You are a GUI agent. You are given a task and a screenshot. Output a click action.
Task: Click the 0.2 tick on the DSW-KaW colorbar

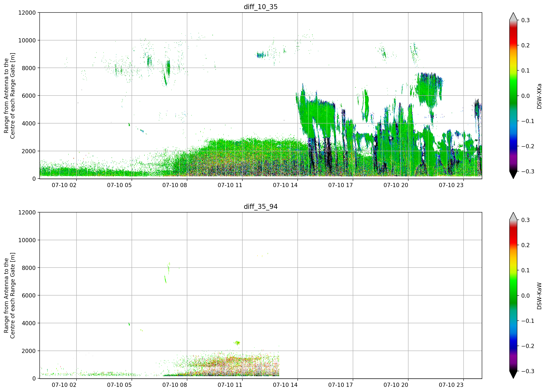526,245
